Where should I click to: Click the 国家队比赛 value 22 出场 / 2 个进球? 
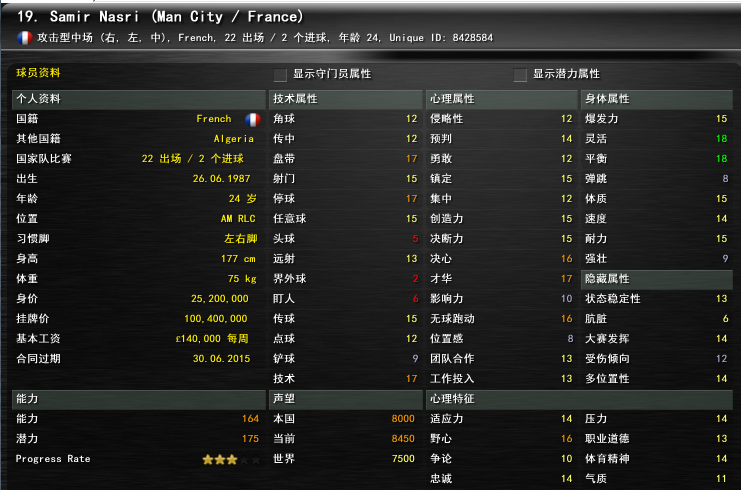coord(193,159)
